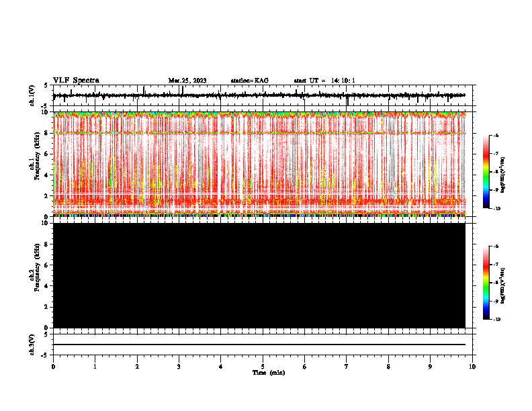Click the flat ch.3 voltage trace panel
The width and height of the screenshot is (532, 411).
tap(262, 345)
